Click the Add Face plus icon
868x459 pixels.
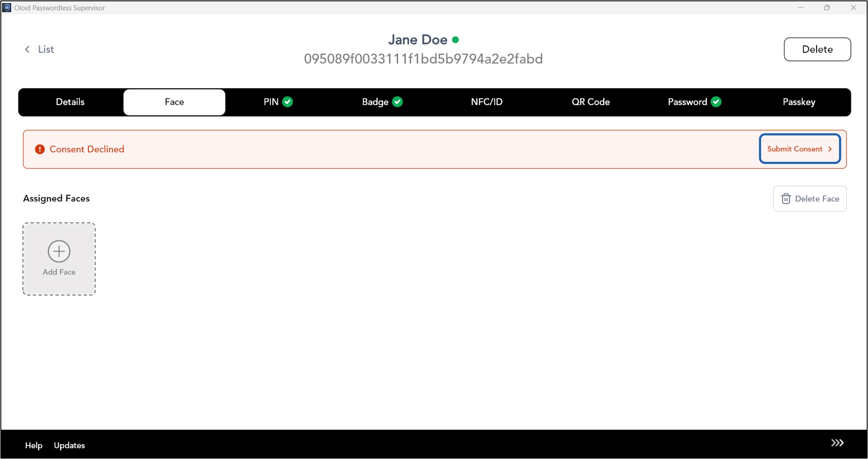click(59, 251)
